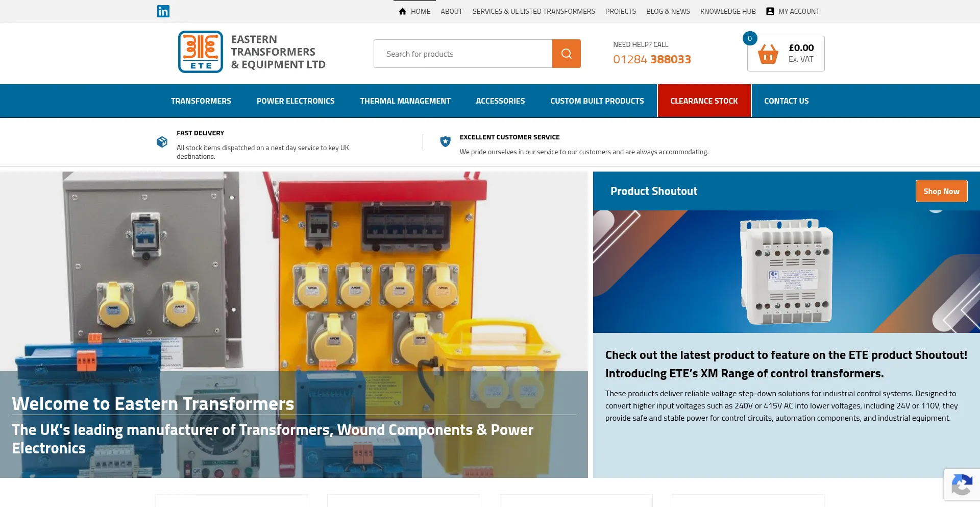Open Power Electronics category

tap(296, 101)
